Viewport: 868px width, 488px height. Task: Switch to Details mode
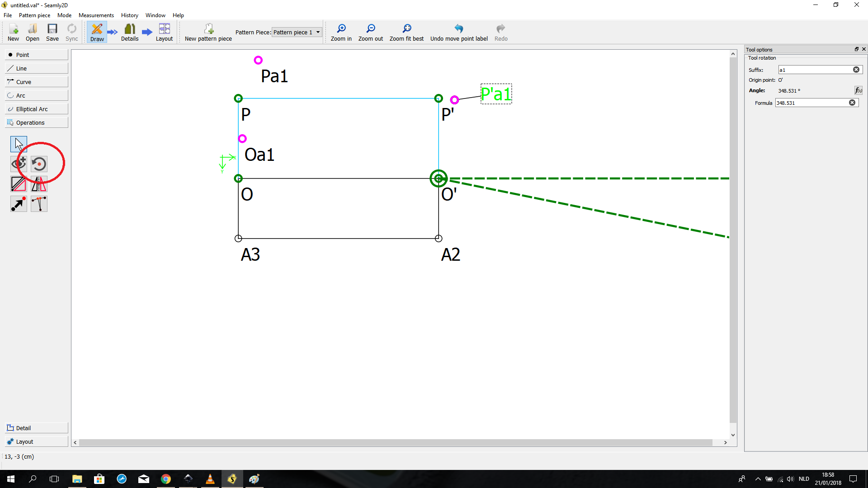pyautogui.click(x=130, y=33)
